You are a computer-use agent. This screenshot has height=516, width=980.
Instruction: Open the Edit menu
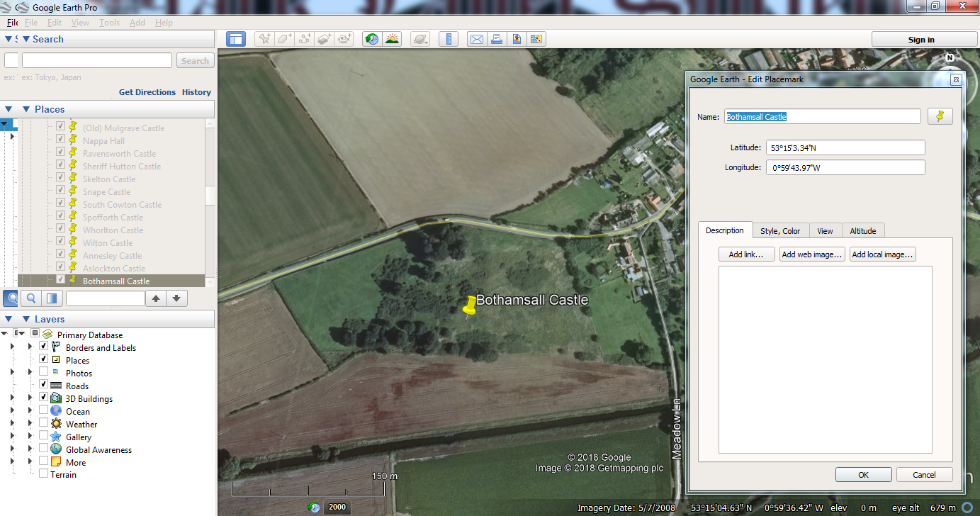(55, 23)
